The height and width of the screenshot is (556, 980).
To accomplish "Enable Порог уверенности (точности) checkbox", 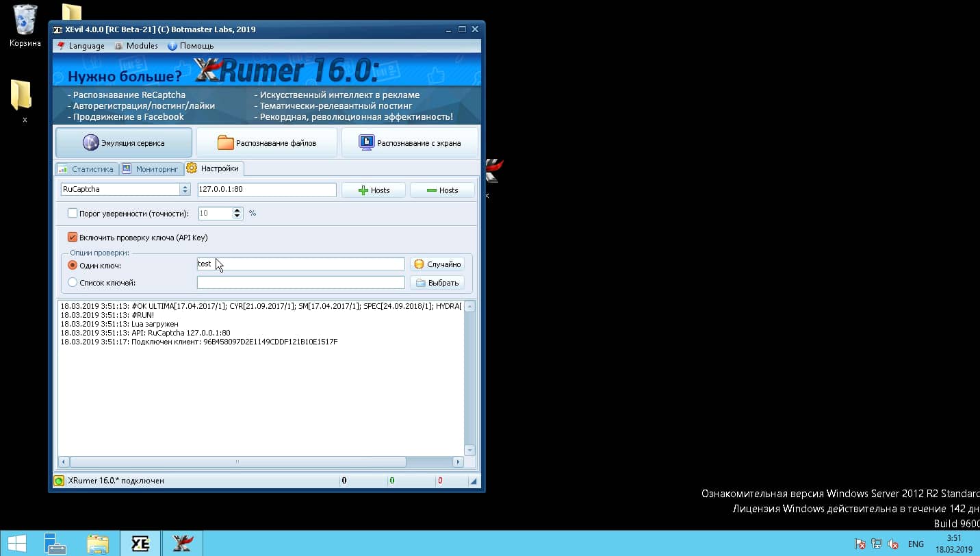I will [73, 214].
